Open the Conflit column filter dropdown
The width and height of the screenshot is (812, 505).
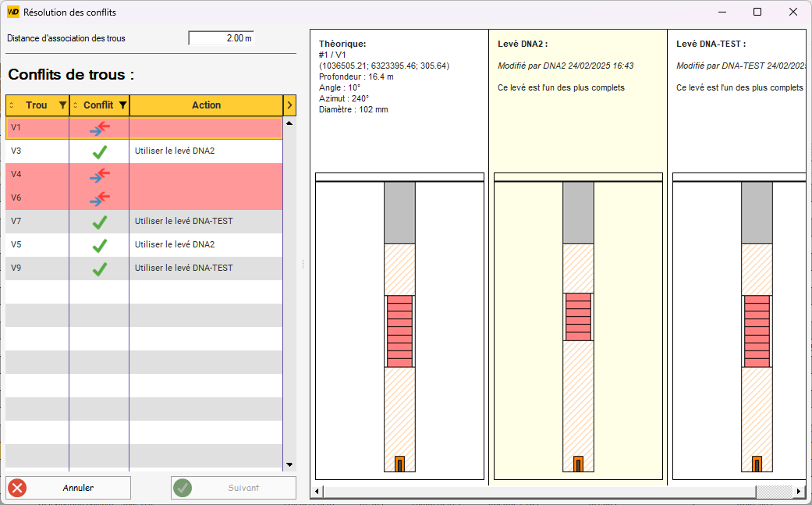click(x=122, y=105)
